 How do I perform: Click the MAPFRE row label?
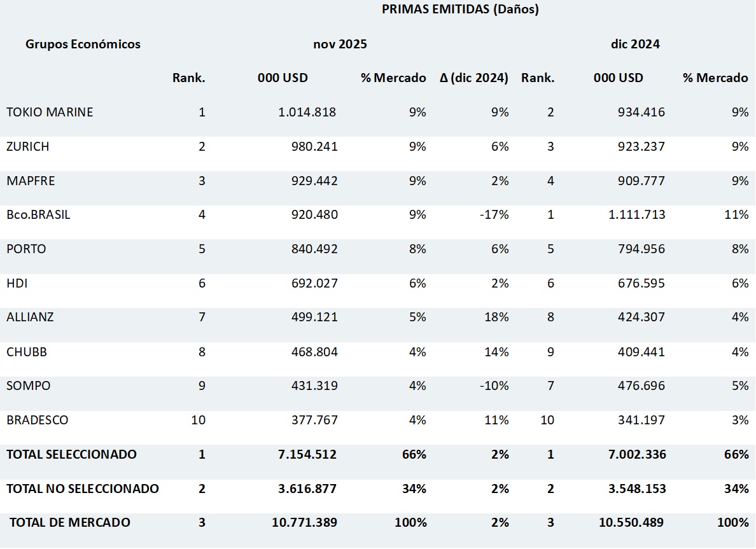tap(31, 181)
